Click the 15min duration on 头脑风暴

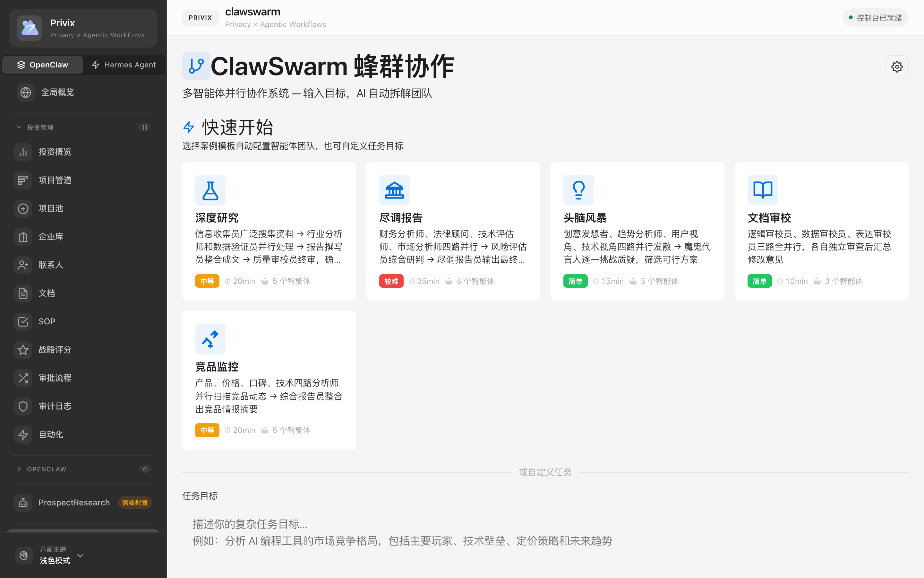608,281
